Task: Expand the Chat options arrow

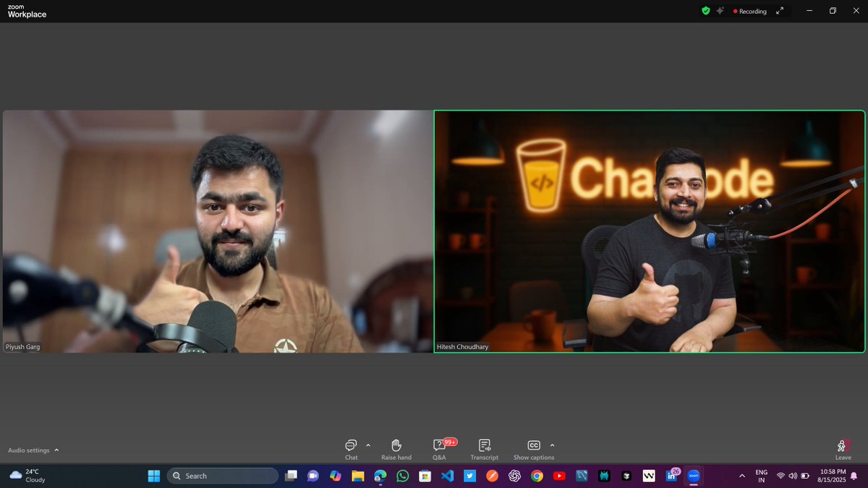Action: pyautogui.click(x=368, y=445)
